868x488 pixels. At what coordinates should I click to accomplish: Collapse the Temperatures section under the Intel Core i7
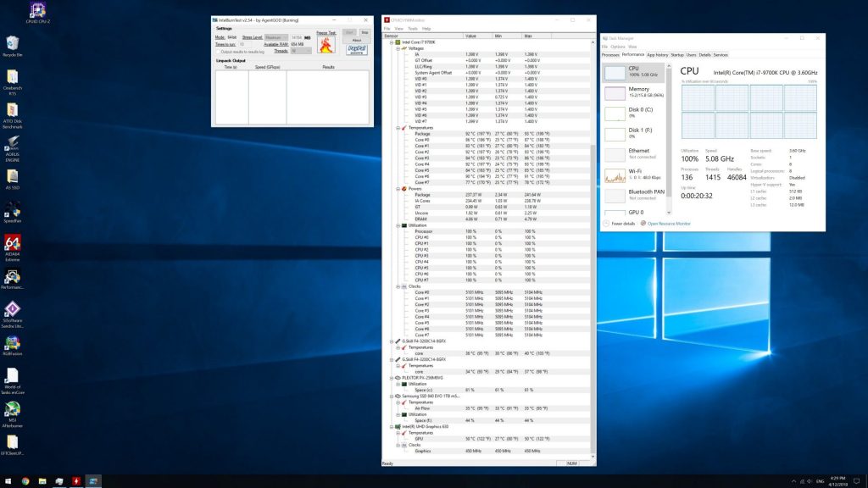click(x=398, y=128)
